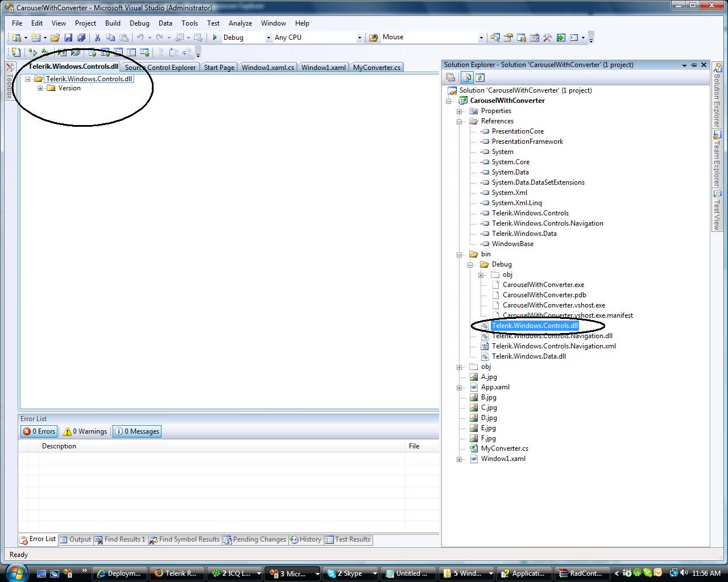The width and height of the screenshot is (728, 582).
Task: Switch to the Start Page tab
Action: (219, 67)
